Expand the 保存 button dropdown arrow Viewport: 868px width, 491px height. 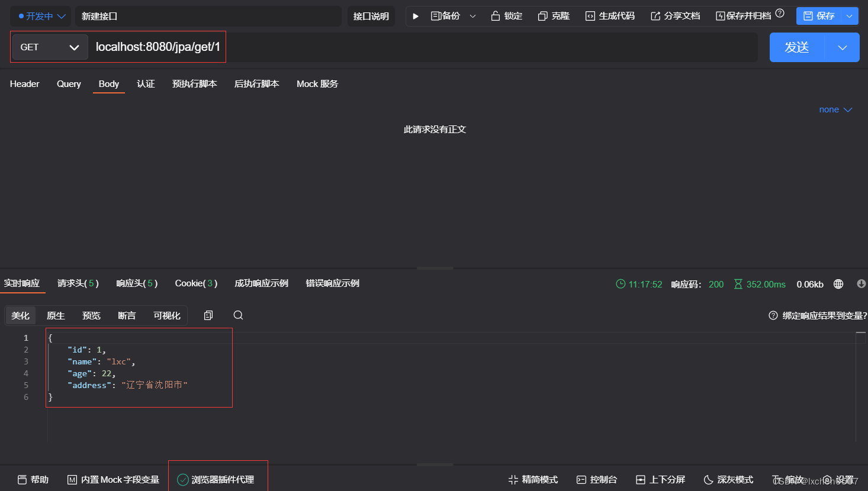click(x=850, y=16)
